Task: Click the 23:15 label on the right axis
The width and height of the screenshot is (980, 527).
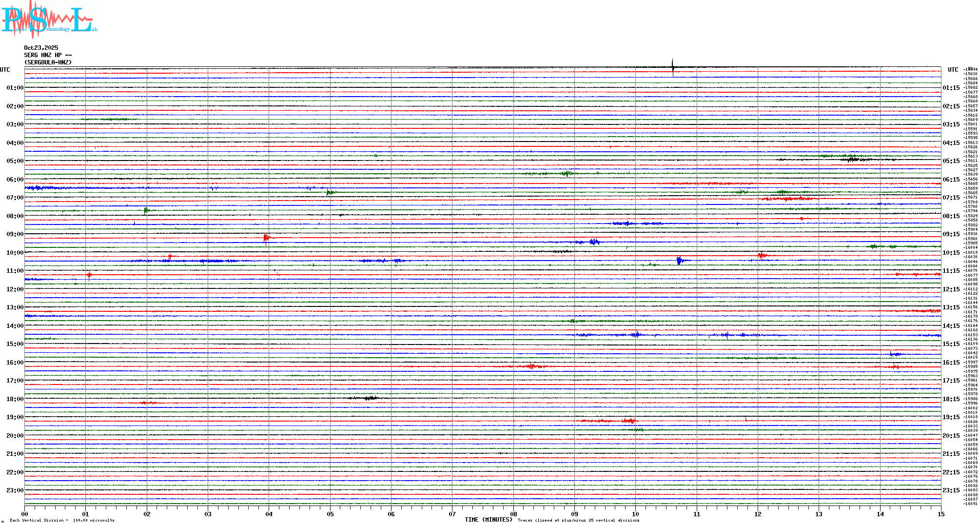Action: [x=951, y=490]
